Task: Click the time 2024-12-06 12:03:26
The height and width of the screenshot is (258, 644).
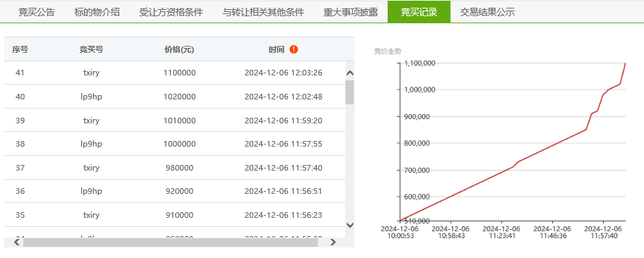Action: click(x=283, y=73)
